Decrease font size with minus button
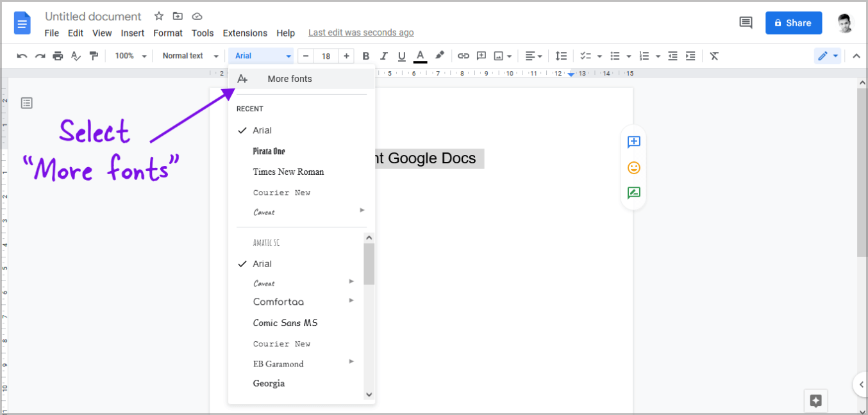868x415 pixels. point(306,56)
